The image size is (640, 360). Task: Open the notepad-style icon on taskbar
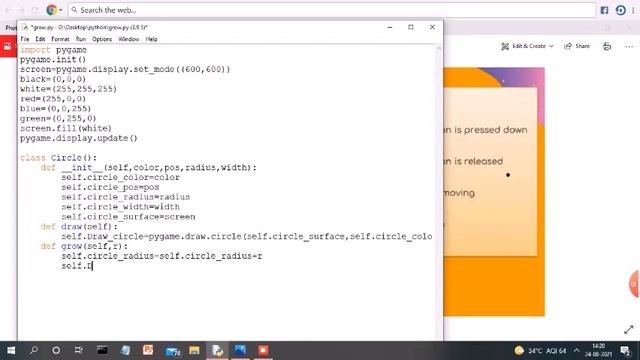point(125,350)
